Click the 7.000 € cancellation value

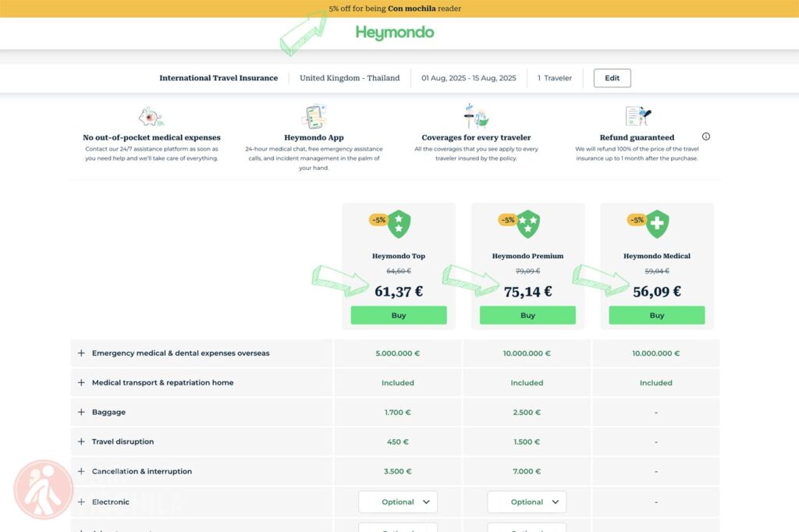click(527, 471)
